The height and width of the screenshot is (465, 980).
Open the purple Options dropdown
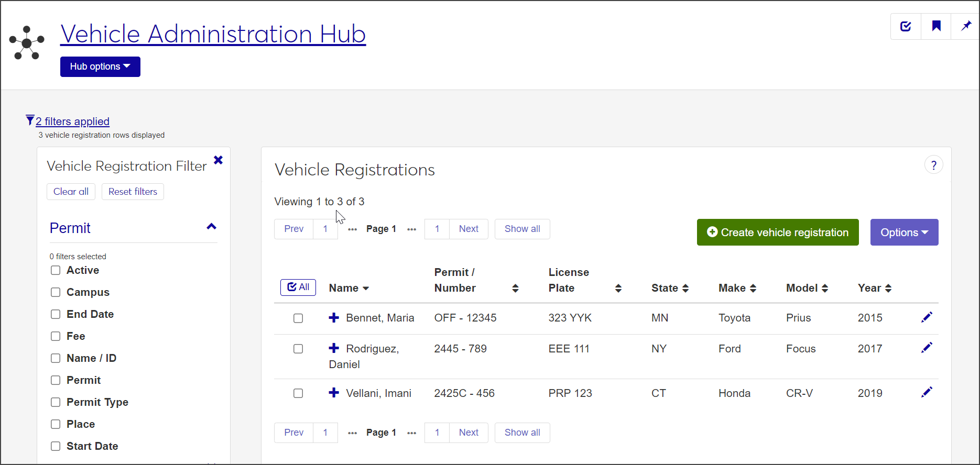(904, 233)
